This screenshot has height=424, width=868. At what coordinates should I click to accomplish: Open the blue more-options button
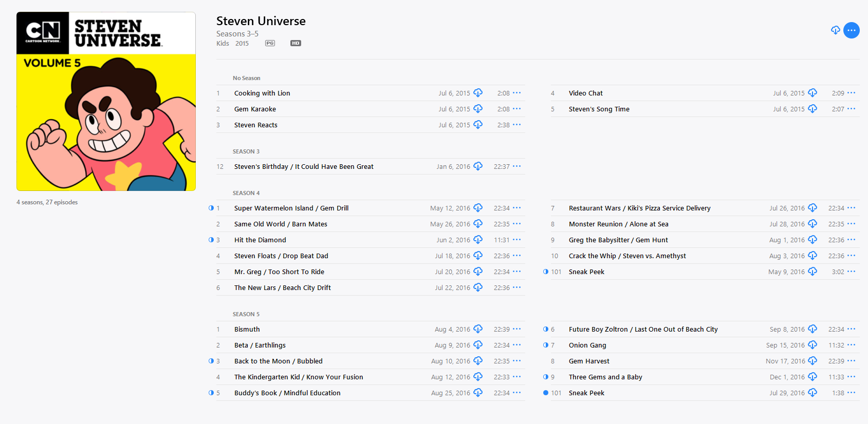852,30
